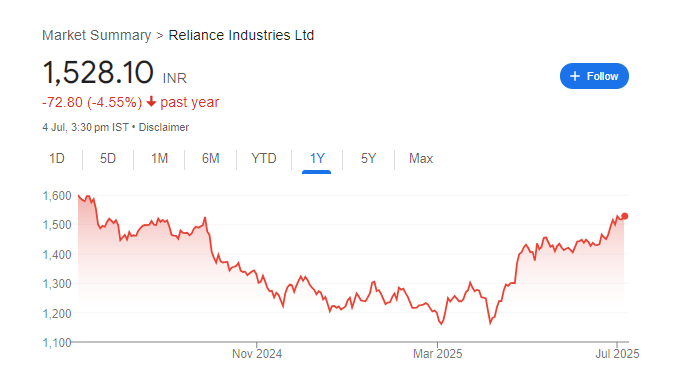Click the 1,100 y-axis label
The width and height of the screenshot is (676, 377).
coord(57,343)
